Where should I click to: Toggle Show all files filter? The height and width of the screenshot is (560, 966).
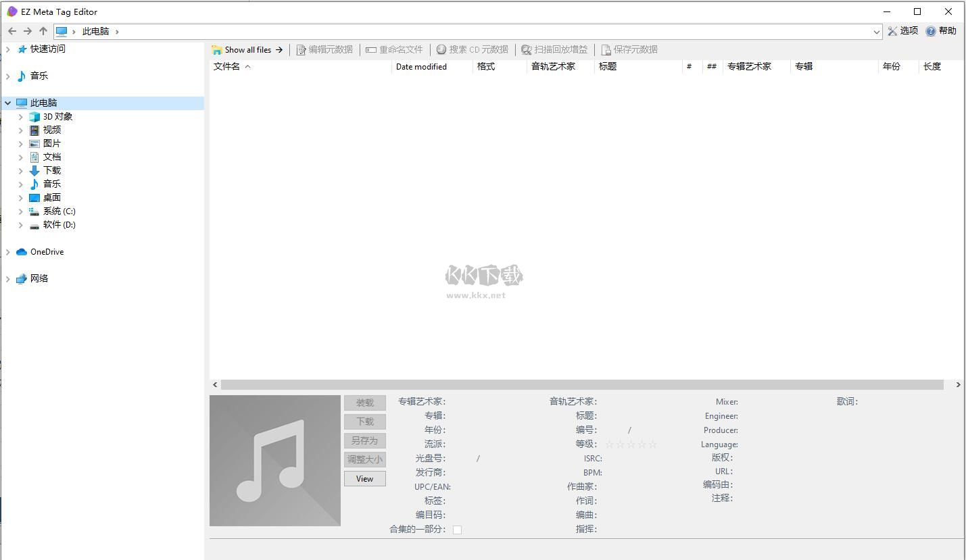click(x=247, y=49)
